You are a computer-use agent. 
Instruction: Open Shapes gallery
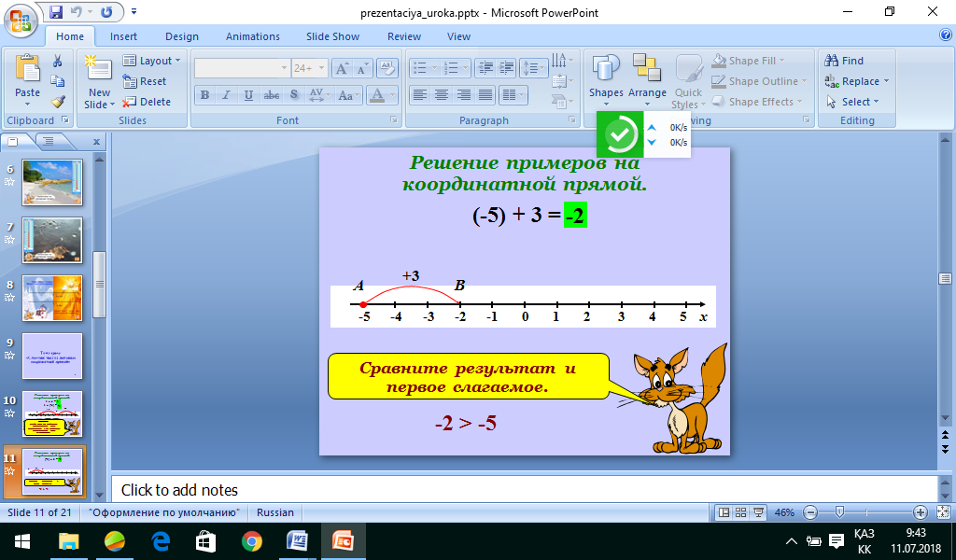(x=606, y=79)
